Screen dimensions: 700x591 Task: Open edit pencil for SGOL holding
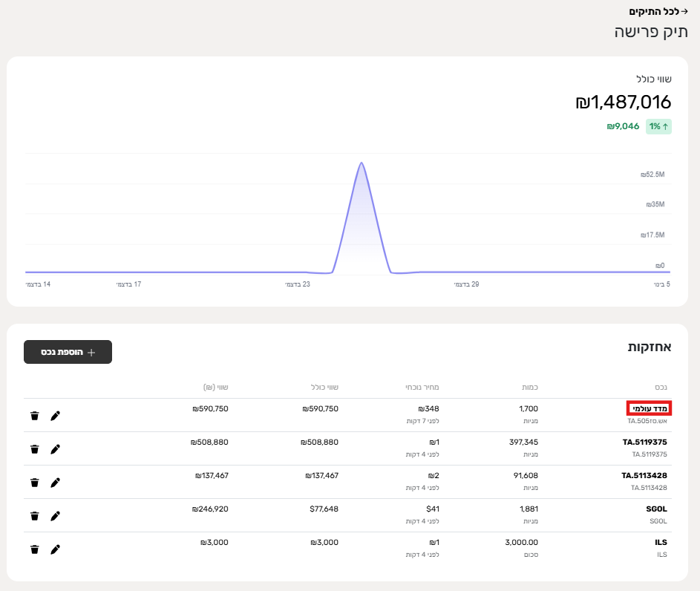pyautogui.click(x=55, y=516)
